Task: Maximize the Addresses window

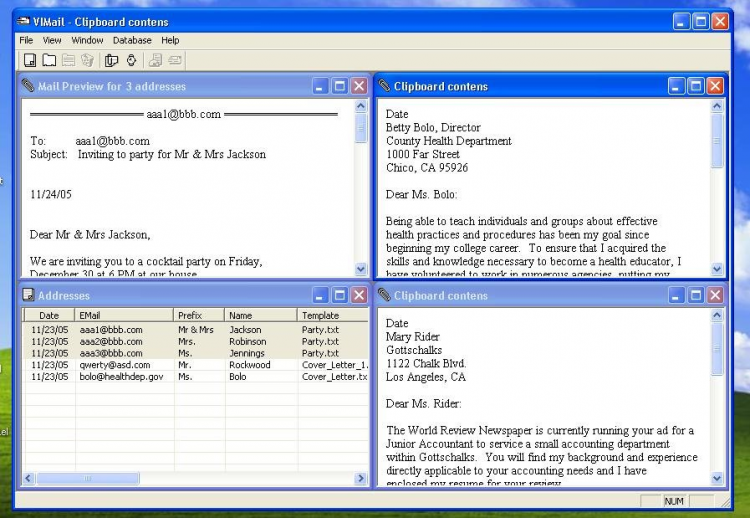Action: [x=339, y=295]
